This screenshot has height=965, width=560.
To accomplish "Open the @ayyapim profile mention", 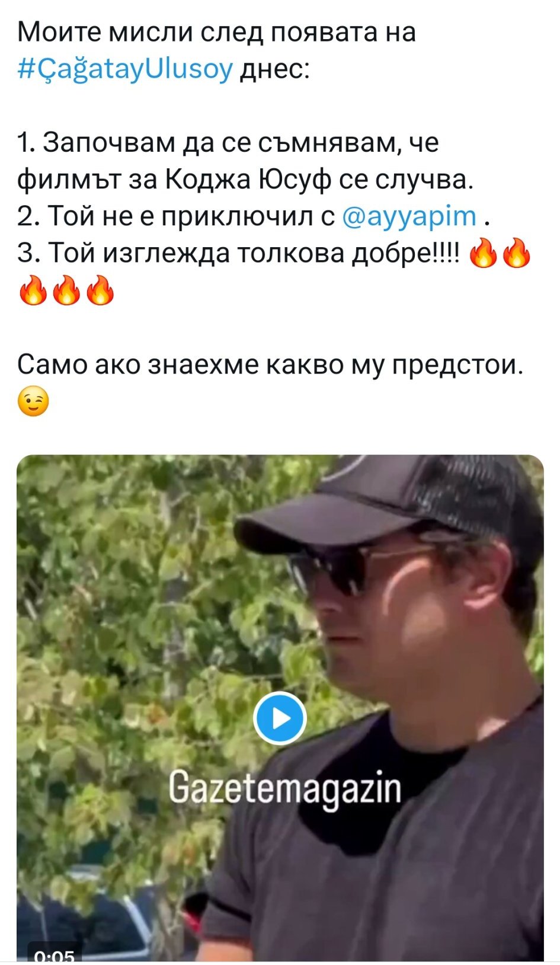I will (409, 216).
